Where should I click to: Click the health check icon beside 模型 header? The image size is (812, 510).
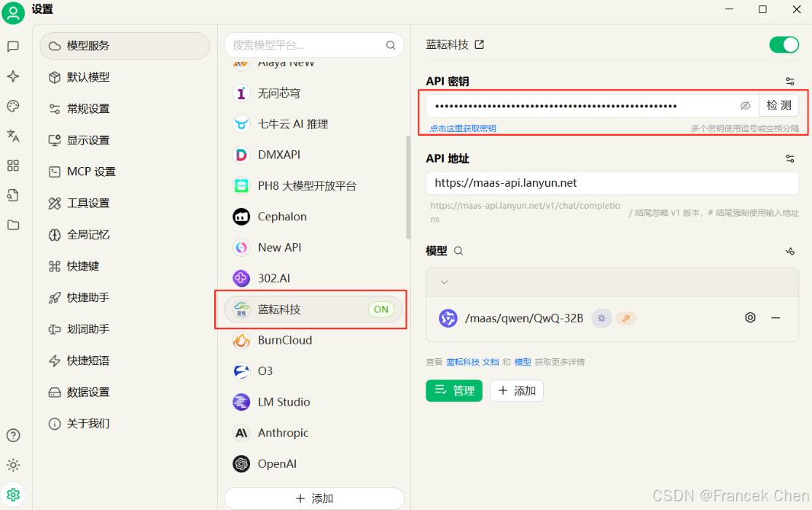tap(789, 252)
